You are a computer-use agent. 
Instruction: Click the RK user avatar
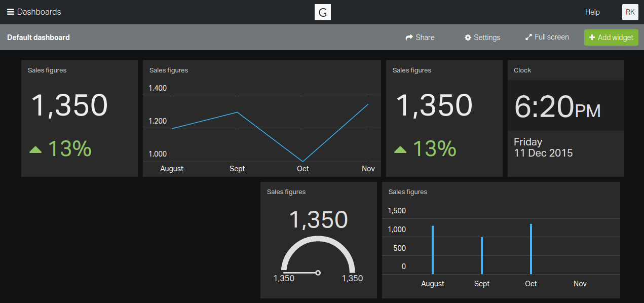point(630,12)
